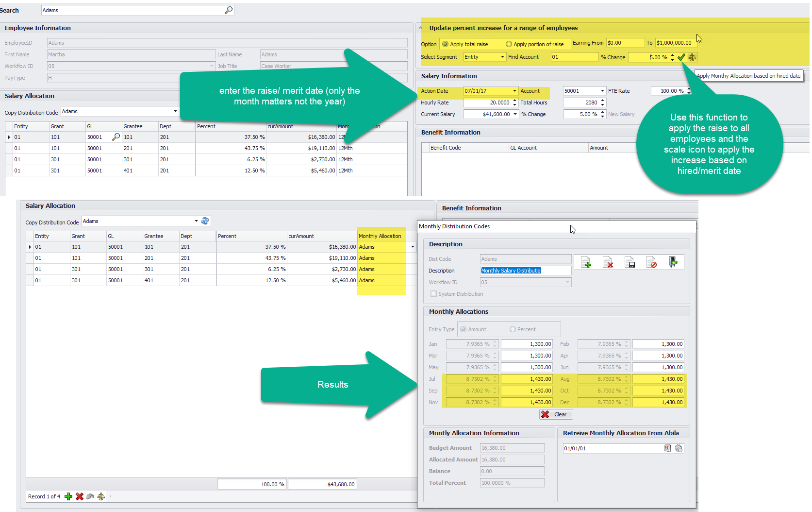
Task: Select the Apply total raise option
Action: (x=445, y=44)
